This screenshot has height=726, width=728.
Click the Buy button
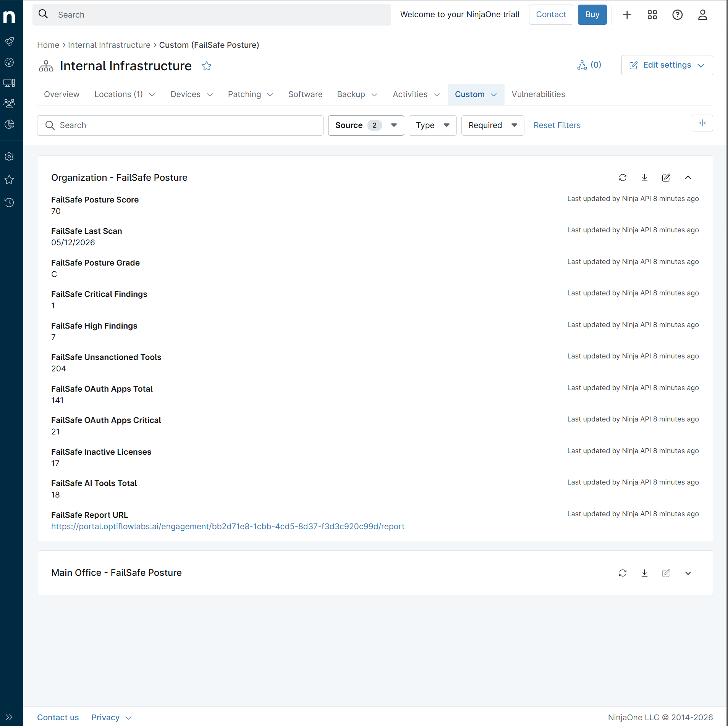coord(592,15)
